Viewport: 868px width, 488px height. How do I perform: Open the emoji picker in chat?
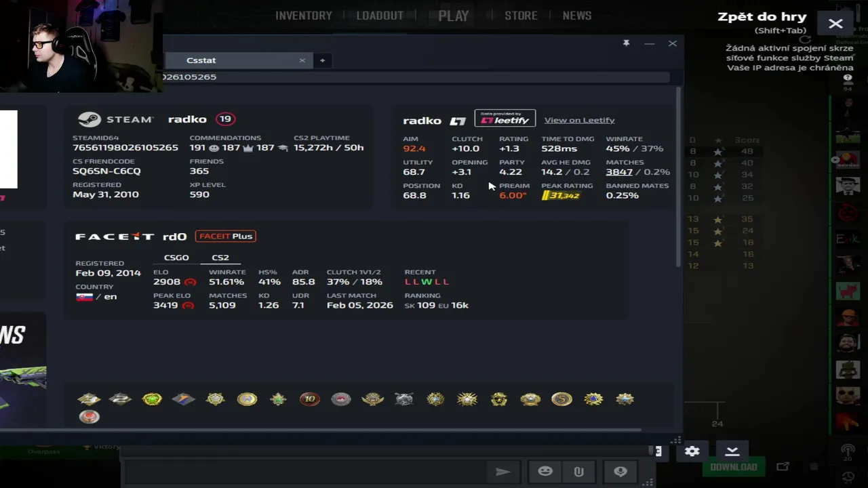(x=545, y=472)
